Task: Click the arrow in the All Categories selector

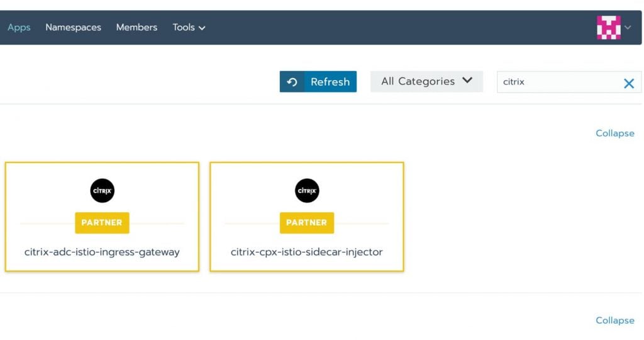Action: tap(467, 81)
